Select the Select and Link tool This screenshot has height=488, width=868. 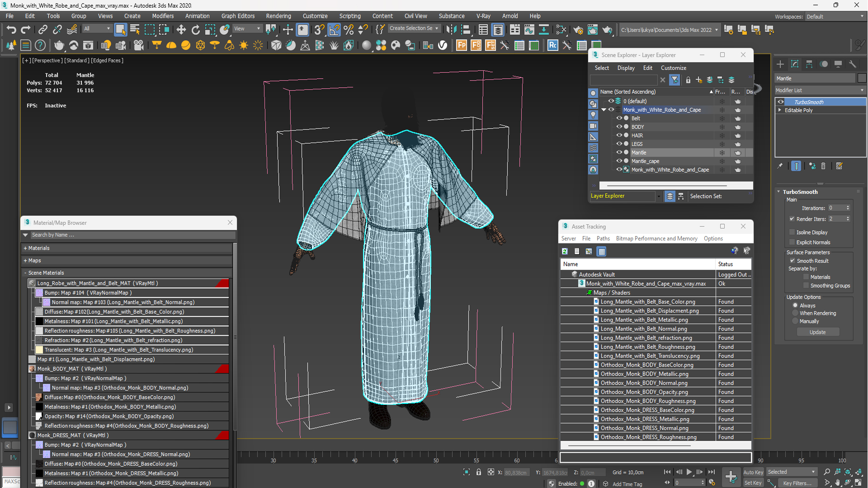(42, 30)
